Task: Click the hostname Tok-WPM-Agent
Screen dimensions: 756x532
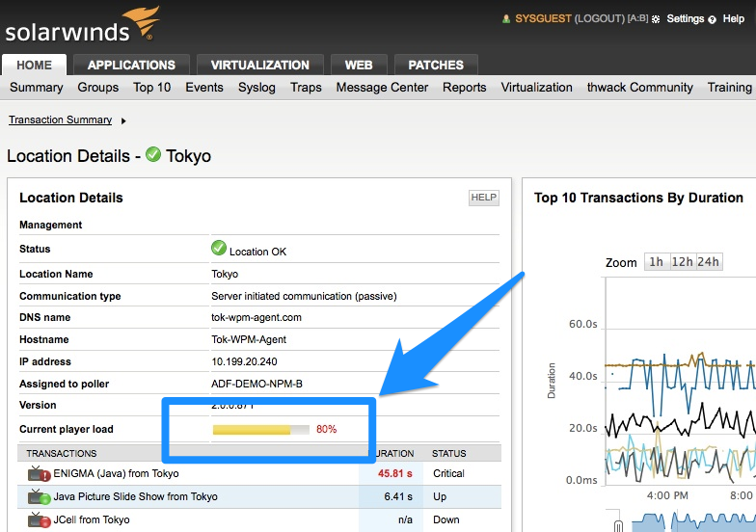Action: pyautogui.click(x=249, y=339)
